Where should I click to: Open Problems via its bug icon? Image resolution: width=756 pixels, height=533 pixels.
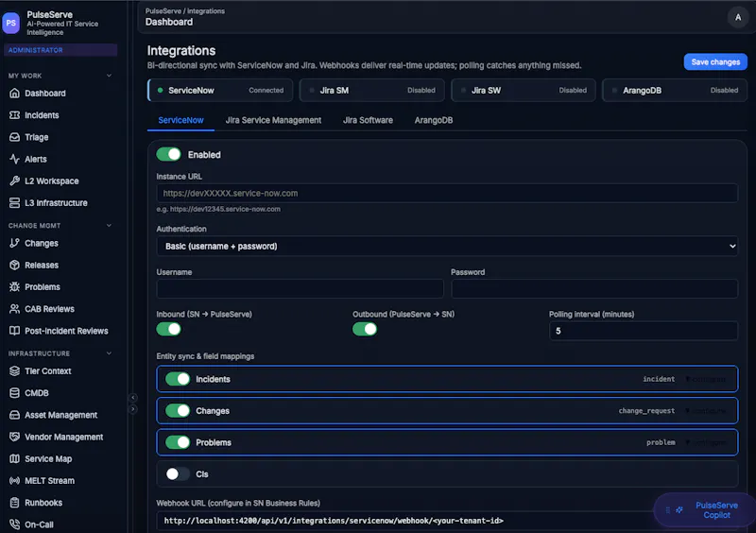pyautogui.click(x=14, y=287)
